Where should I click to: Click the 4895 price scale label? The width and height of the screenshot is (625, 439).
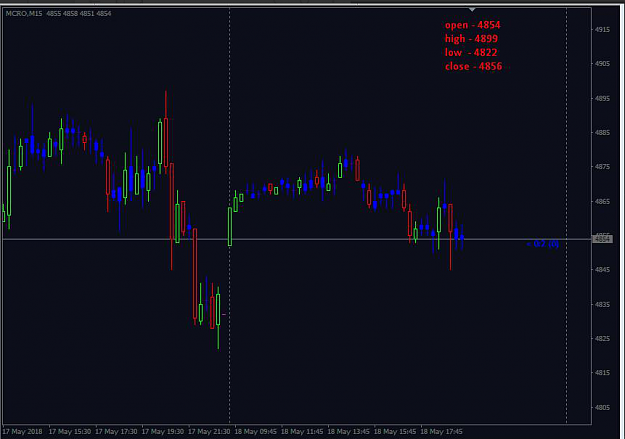602,98
